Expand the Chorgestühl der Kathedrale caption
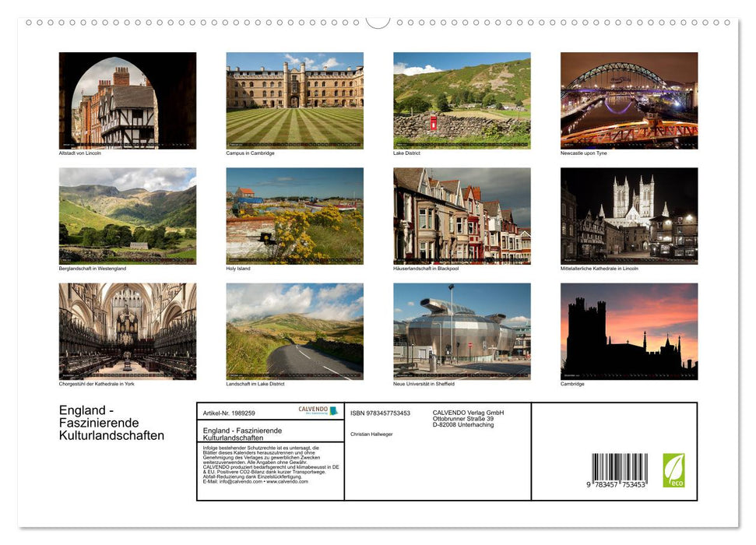Image resolution: width=756 pixels, height=545 pixels. tap(97, 383)
